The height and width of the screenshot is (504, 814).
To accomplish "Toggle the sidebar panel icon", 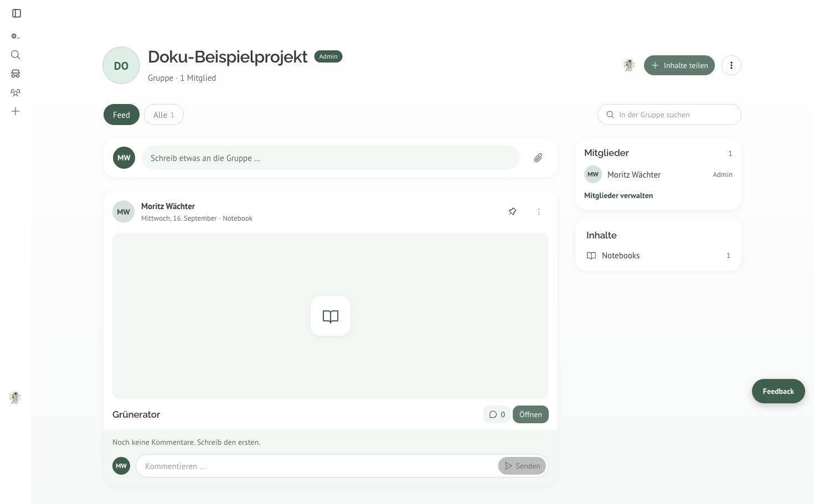I will pos(17,13).
